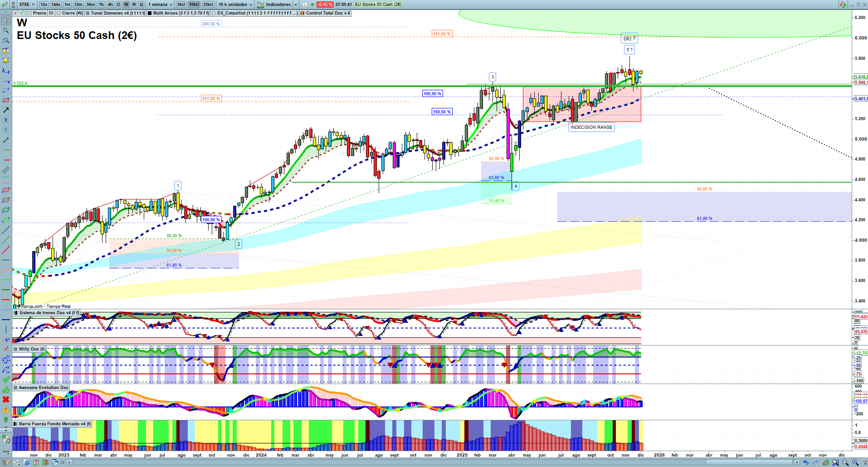Select the green check mark stamp

click(x=6, y=379)
